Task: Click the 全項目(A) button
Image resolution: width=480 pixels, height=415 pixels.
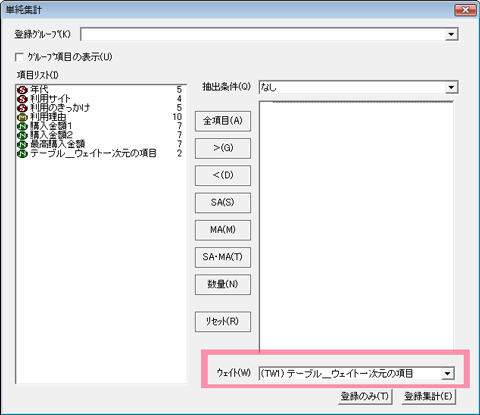Action: click(223, 121)
